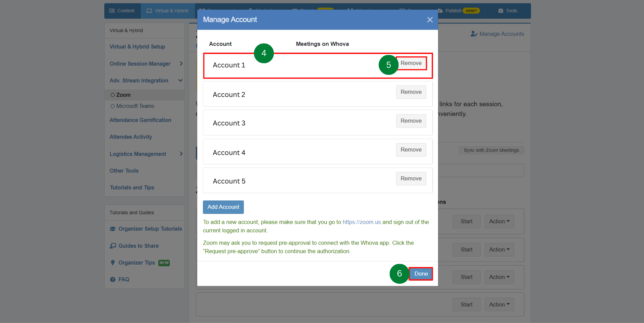Viewport: 644px width, 323px height.
Task: Click the FAQ question mark icon
Action: click(113, 279)
